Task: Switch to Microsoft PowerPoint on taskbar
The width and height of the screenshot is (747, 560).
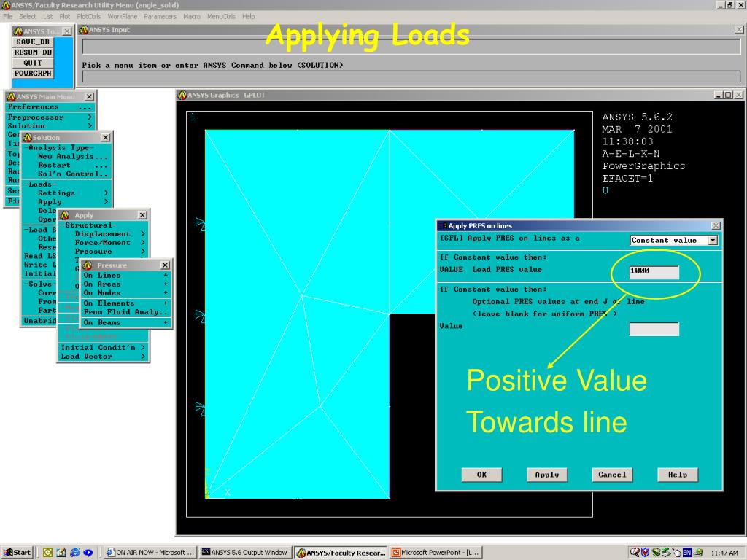Action: coord(436,553)
